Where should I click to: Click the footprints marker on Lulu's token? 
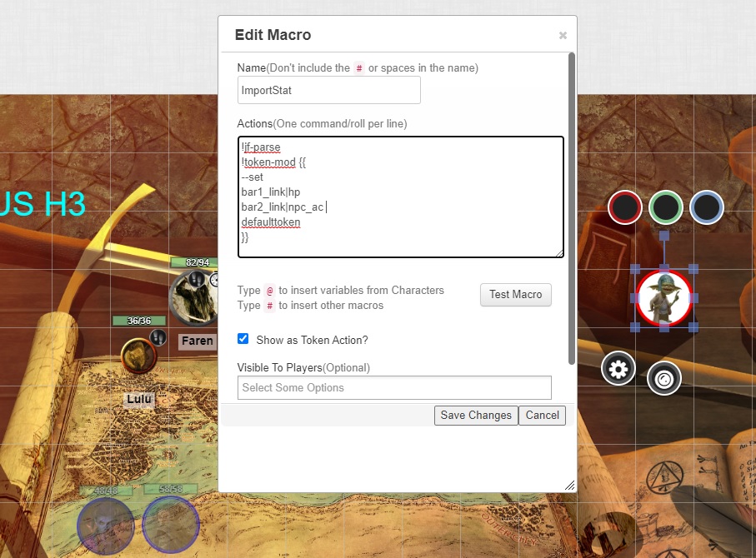pos(158,337)
